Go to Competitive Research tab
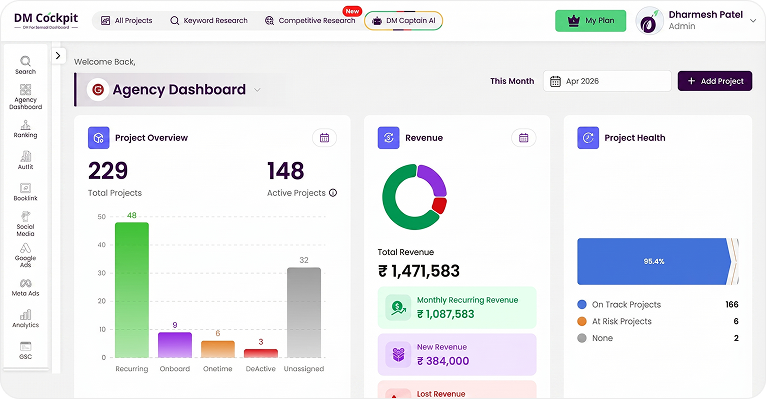766x399 pixels. click(310, 21)
